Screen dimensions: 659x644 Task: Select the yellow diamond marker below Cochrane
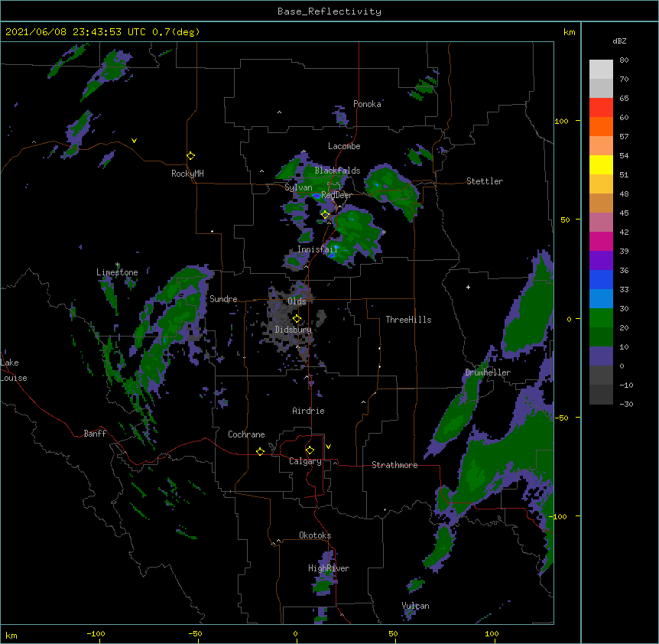point(260,451)
